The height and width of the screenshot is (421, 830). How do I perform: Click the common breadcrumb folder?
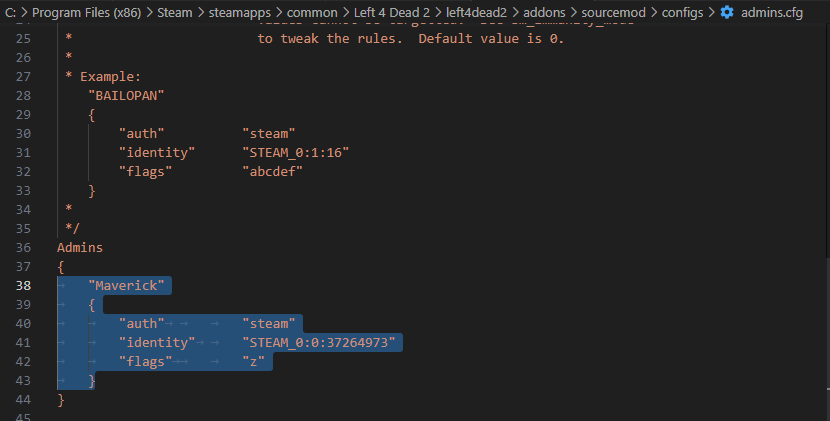pos(309,12)
